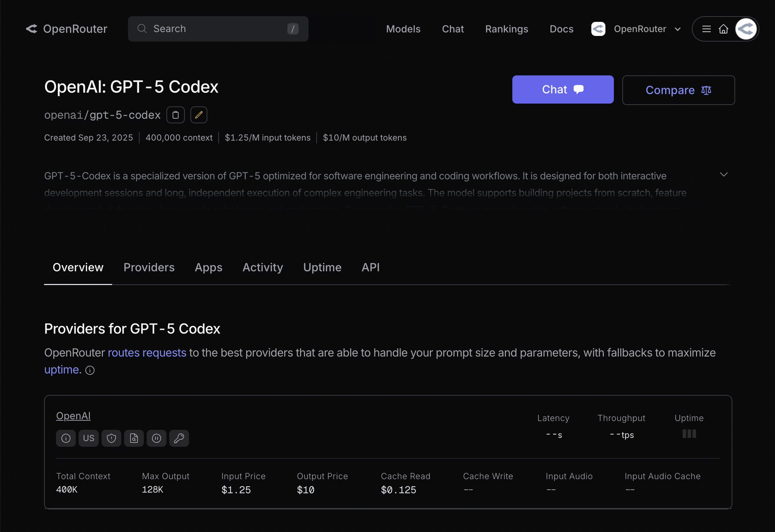
Task: Click the Uptime bars indicator
Action: coord(689,434)
